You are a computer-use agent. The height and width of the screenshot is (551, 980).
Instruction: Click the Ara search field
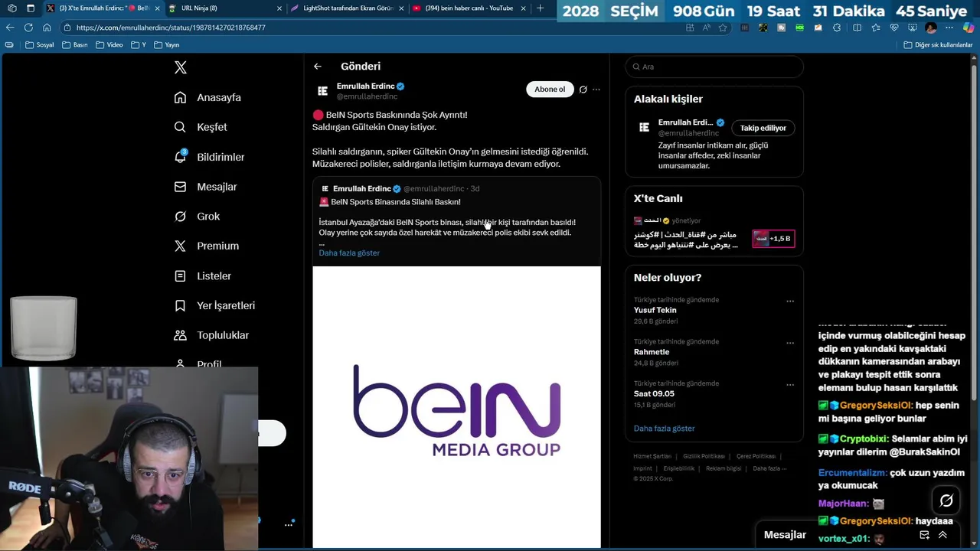click(714, 67)
